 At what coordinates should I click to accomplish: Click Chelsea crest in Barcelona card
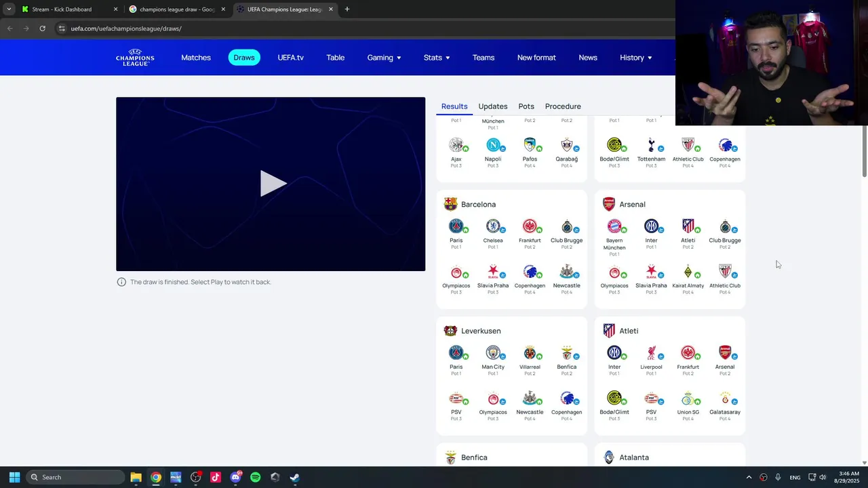point(493,226)
